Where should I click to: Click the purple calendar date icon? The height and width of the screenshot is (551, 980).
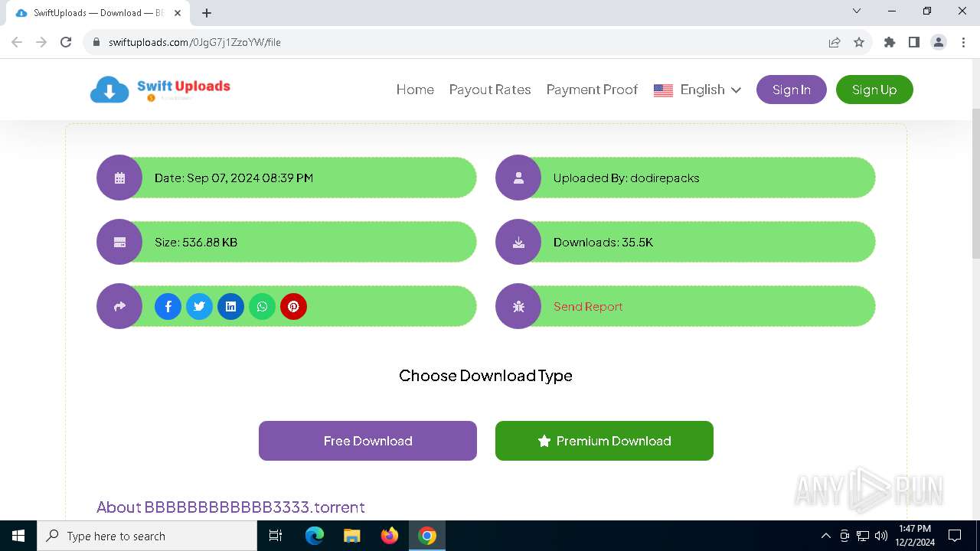pos(119,178)
